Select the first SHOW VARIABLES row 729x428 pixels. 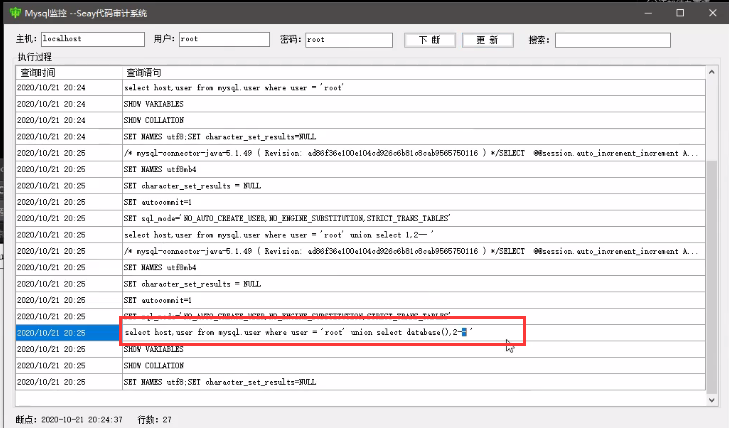pos(300,104)
